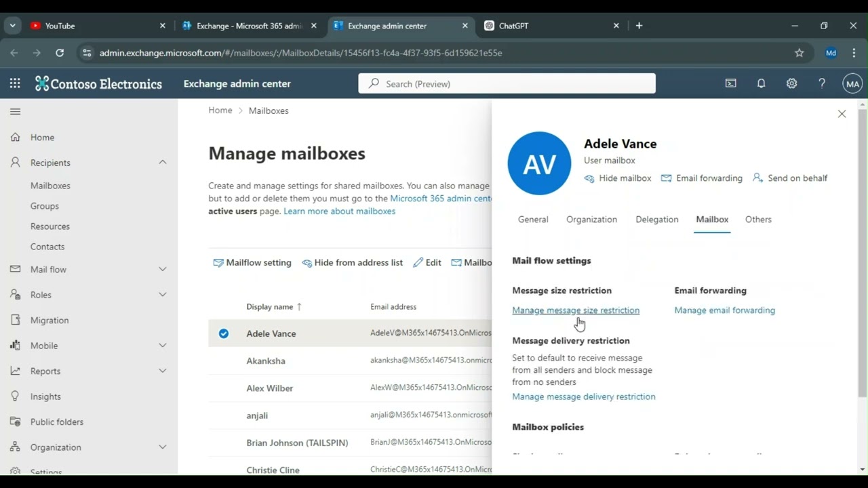Expand the Reports section chevron
Image resolution: width=868 pixels, height=488 pixels.
163,371
